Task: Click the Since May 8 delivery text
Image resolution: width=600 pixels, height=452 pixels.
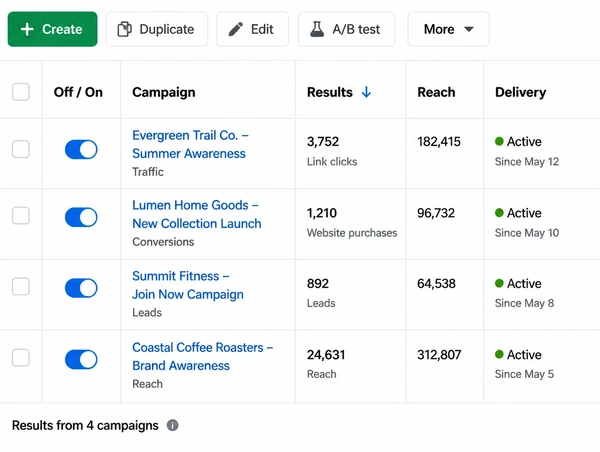Action: point(524,303)
